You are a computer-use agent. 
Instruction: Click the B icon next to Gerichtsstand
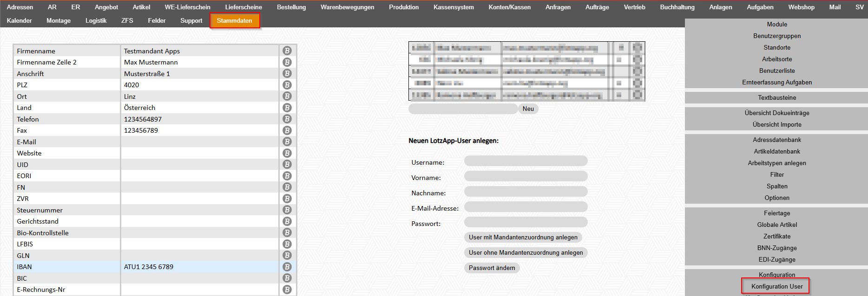287,221
